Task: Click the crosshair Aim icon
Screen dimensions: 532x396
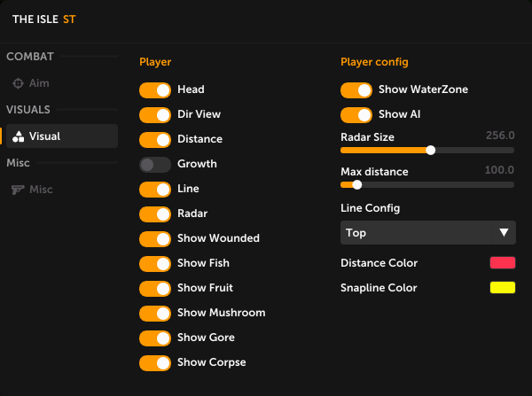Action: pos(19,83)
